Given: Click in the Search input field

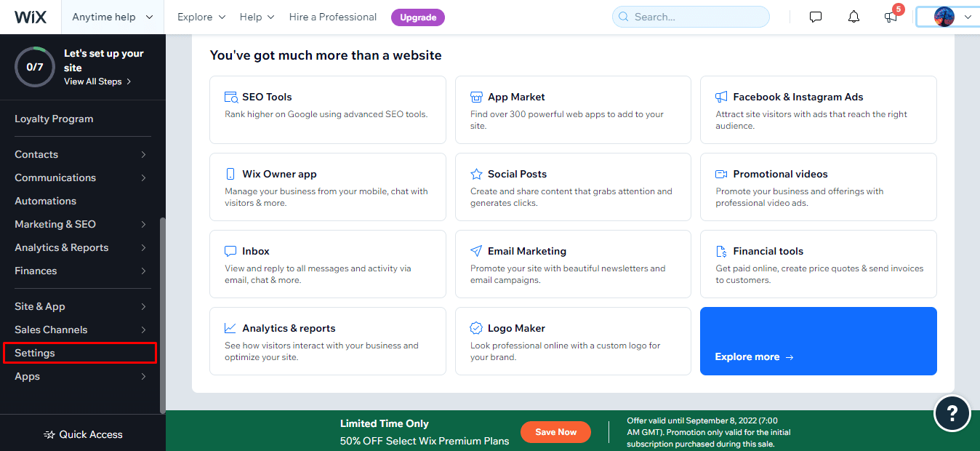Looking at the screenshot, I should pos(691,17).
